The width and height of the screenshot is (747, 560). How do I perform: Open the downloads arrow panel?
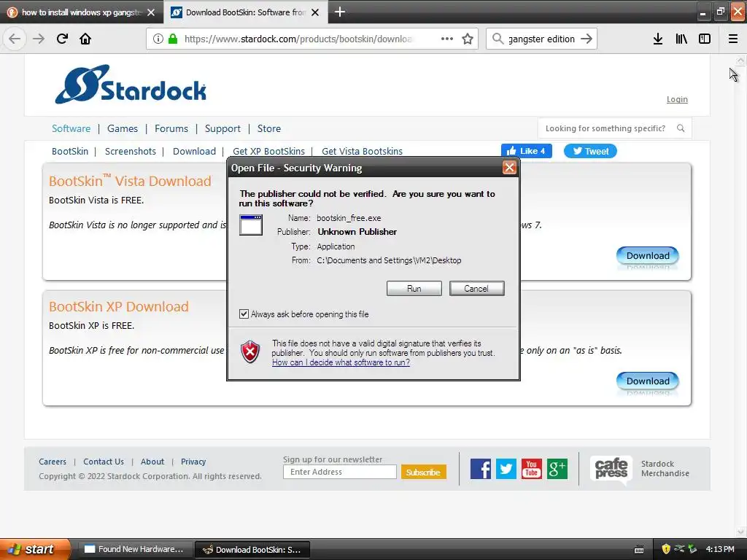pyautogui.click(x=658, y=39)
